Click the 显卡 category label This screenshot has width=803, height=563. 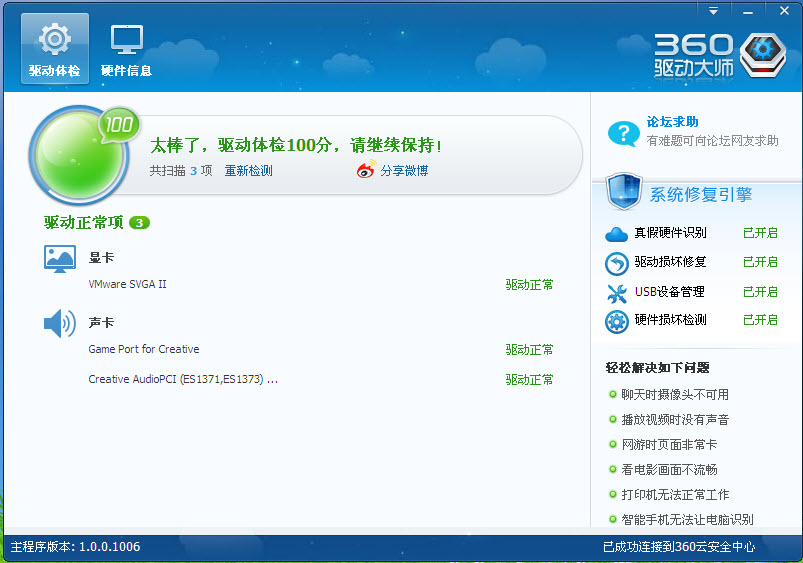pos(101,258)
